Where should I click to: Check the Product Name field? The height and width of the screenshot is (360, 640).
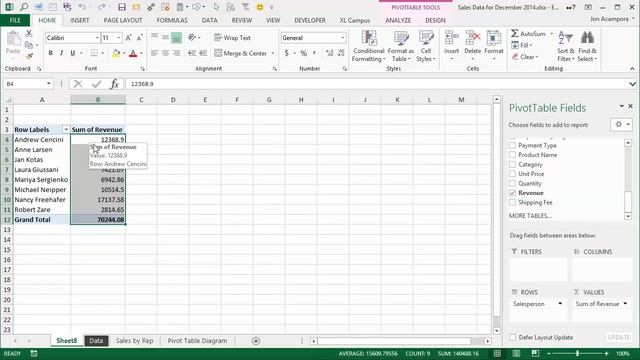point(513,155)
